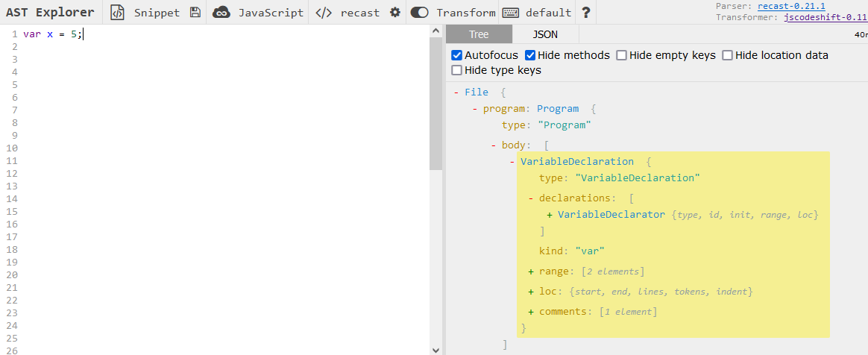Uncheck the Hide methods checkbox
Screen dimensions: 868x355
pyautogui.click(x=530, y=55)
